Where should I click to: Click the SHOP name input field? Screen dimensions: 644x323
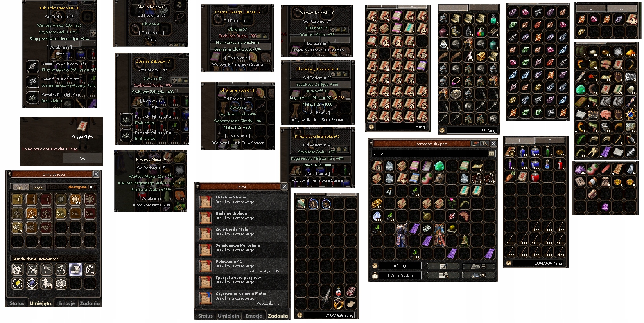(x=429, y=154)
